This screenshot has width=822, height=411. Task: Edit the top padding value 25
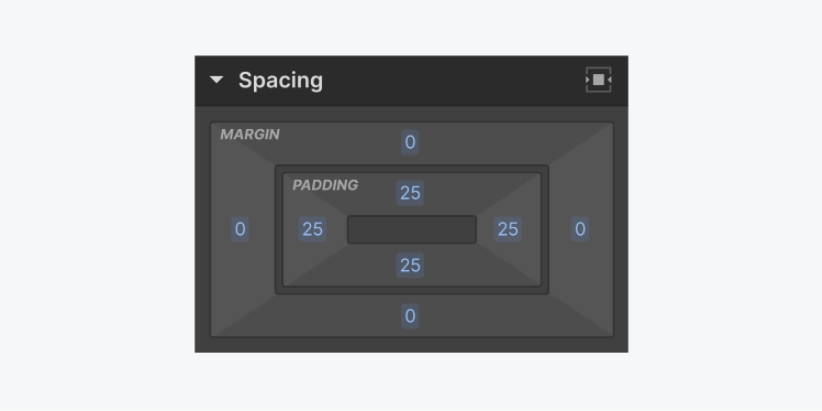click(x=410, y=193)
